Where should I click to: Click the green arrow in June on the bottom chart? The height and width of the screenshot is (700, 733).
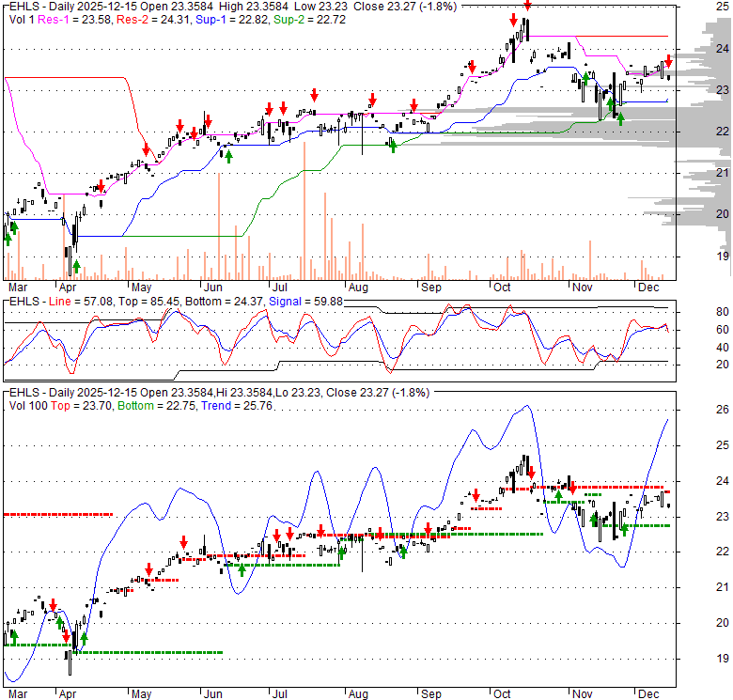point(242,568)
